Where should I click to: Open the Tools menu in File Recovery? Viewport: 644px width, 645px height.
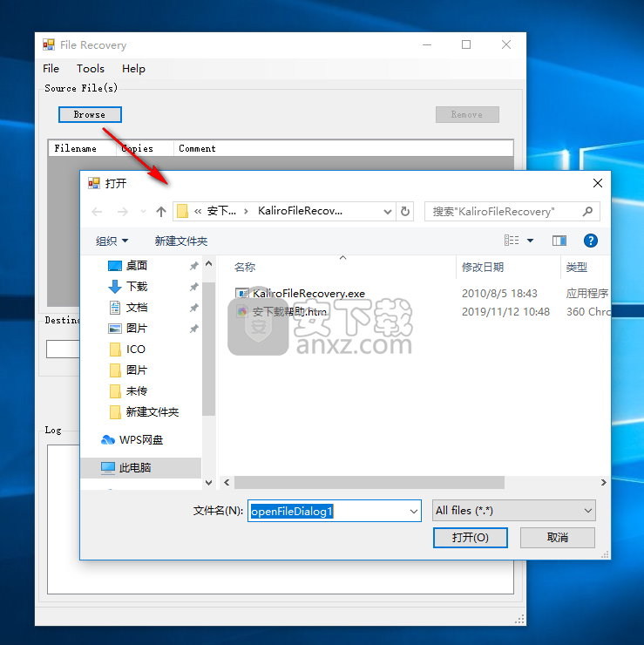coord(91,69)
